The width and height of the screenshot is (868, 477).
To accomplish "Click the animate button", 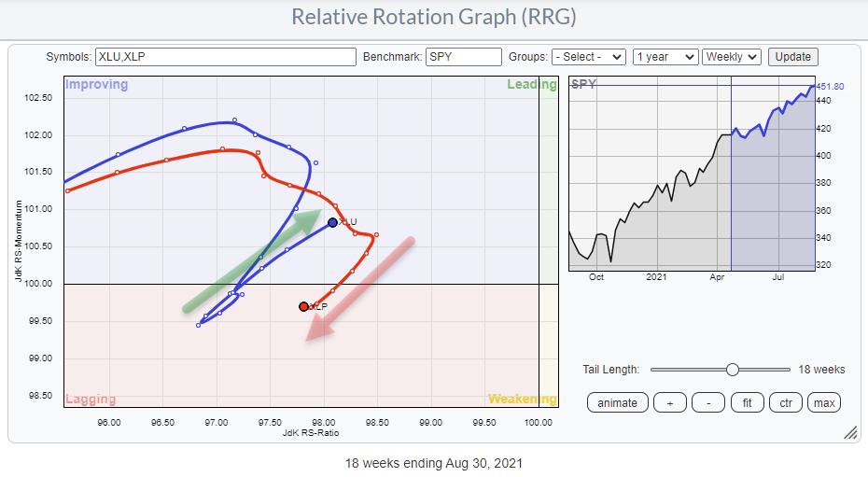I will (x=618, y=402).
